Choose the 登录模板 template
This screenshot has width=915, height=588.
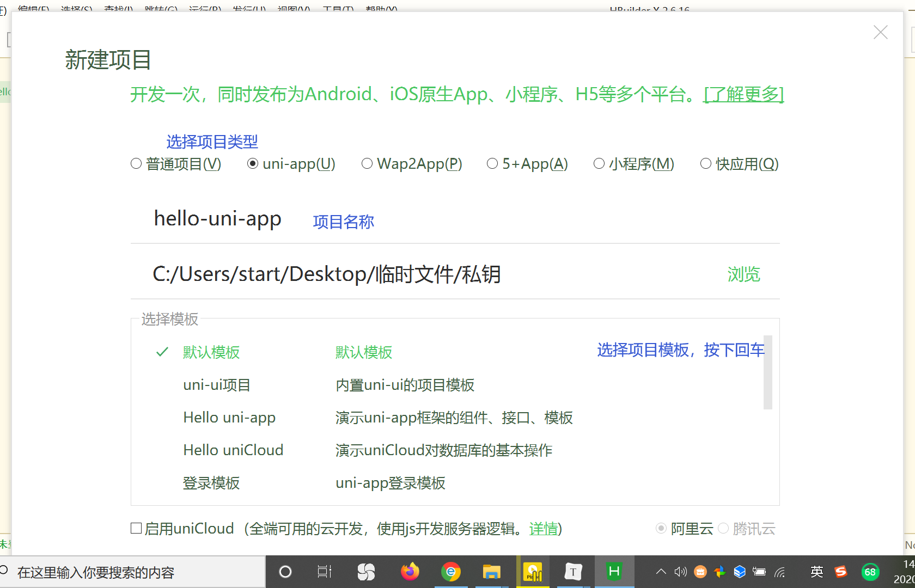(x=211, y=483)
